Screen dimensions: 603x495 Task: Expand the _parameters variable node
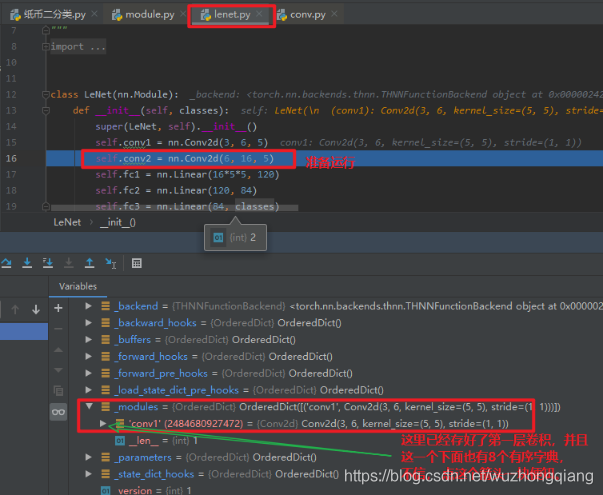point(88,457)
